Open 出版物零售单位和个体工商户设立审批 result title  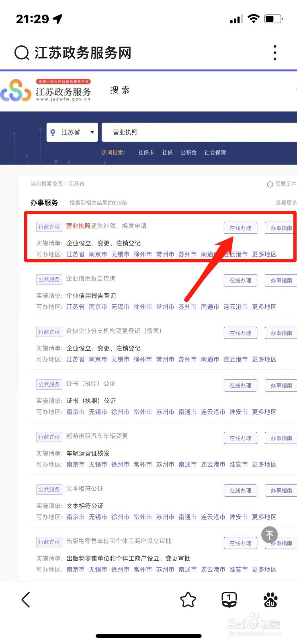pyautogui.click(x=119, y=541)
